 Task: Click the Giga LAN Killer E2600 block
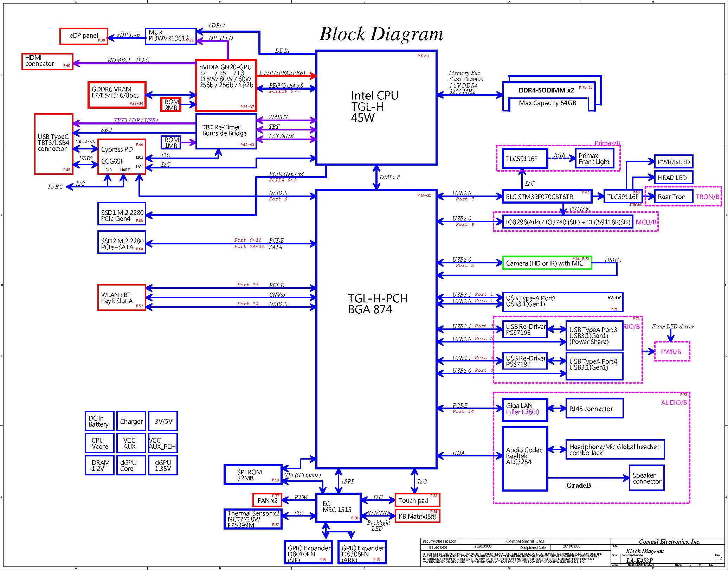(525, 409)
